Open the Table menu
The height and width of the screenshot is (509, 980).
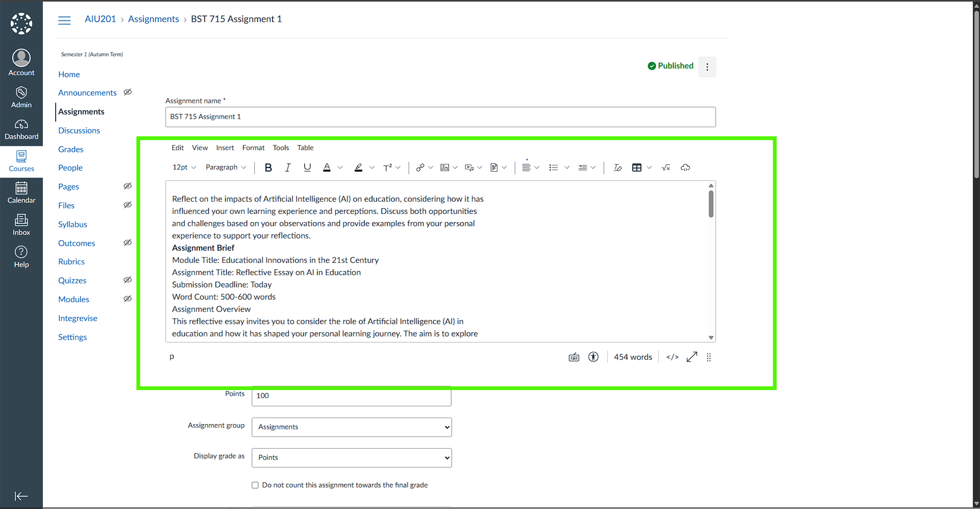click(306, 148)
